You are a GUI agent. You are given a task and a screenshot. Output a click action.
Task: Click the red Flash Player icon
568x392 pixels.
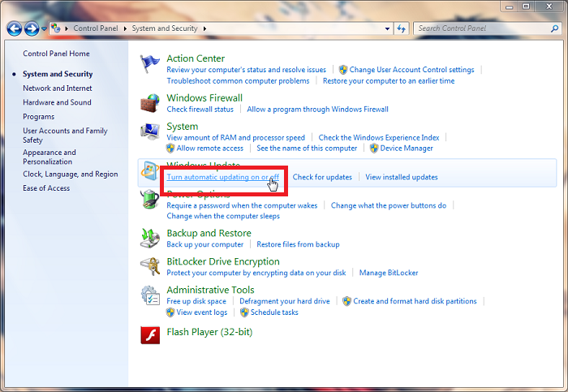[x=150, y=334]
